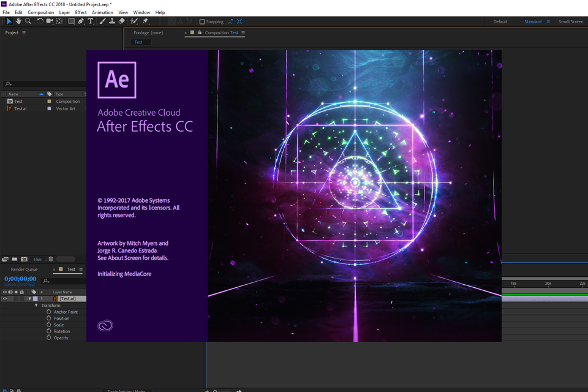This screenshot has height=392, width=588.
Task: Open the Animation menu
Action: coord(102,12)
